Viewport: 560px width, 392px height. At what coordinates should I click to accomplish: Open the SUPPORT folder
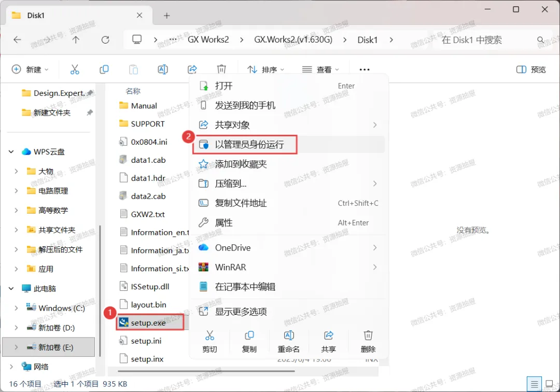click(x=147, y=124)
